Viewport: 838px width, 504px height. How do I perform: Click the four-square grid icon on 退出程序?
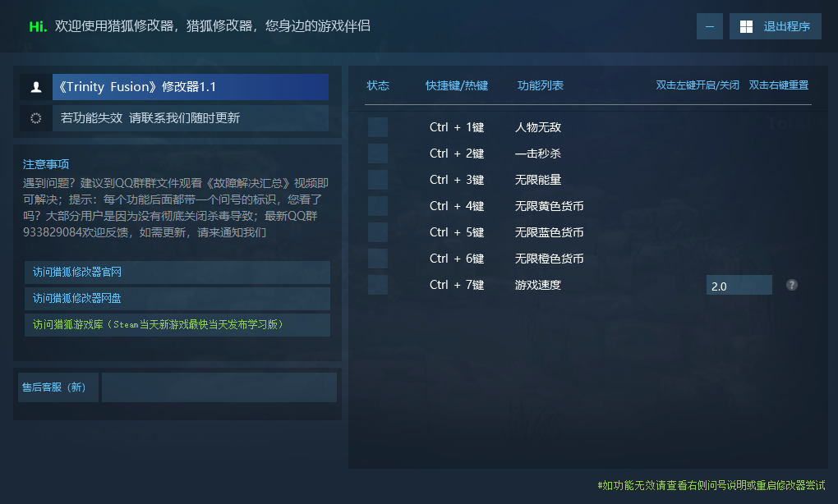(746, 27)
